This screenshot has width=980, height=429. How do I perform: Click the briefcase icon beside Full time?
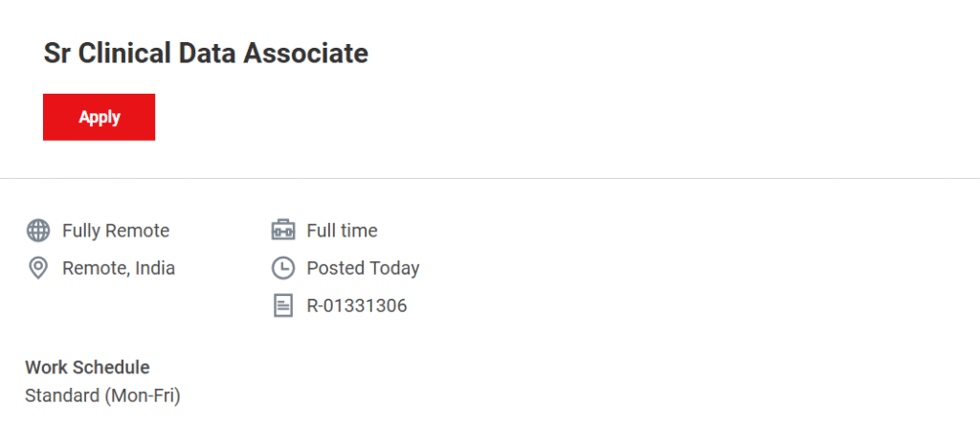(x=282, y=231)
